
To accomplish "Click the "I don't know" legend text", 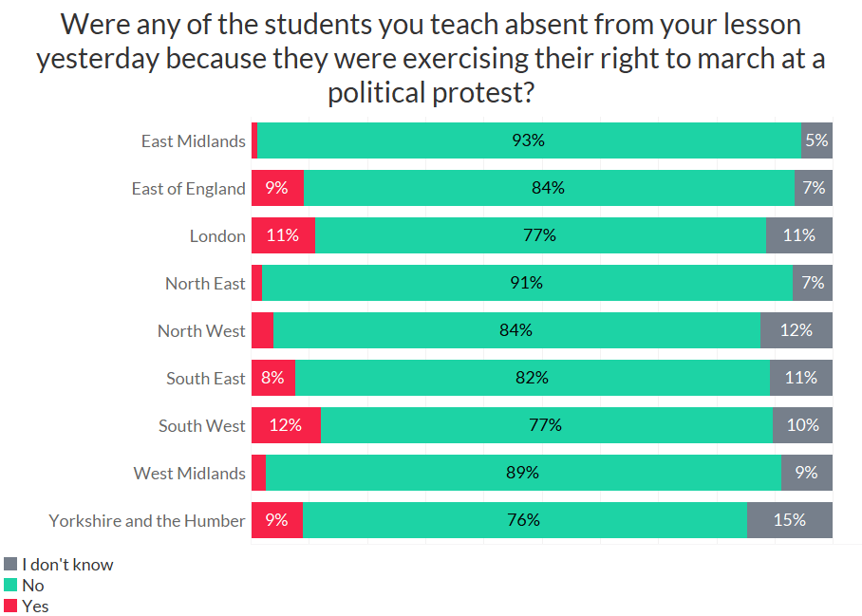I will [67, 565].
